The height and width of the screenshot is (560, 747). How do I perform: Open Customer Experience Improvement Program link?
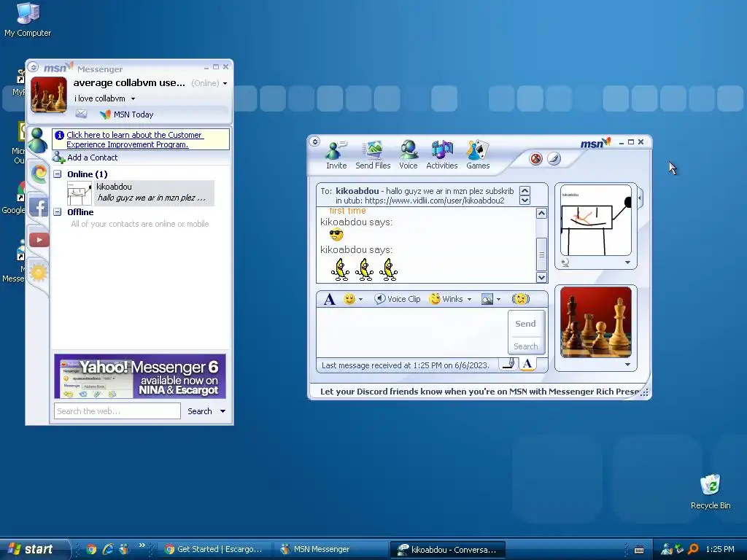click(135, 139)
